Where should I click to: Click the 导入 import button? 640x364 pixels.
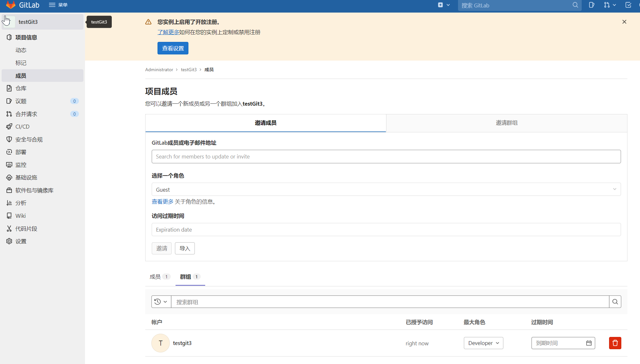tap(185, 248)
